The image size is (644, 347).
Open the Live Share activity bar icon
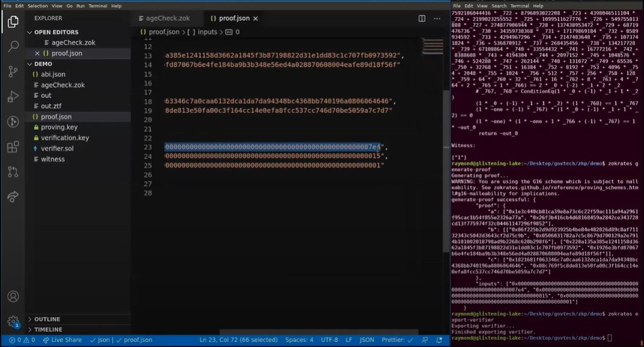coord(13,197)
